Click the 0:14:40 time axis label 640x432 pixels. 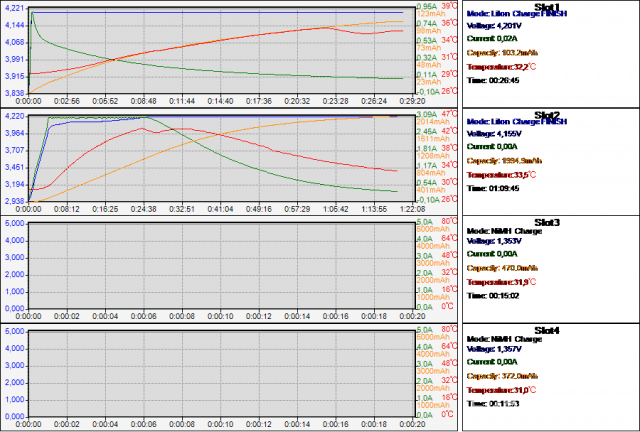pos(220,101)
